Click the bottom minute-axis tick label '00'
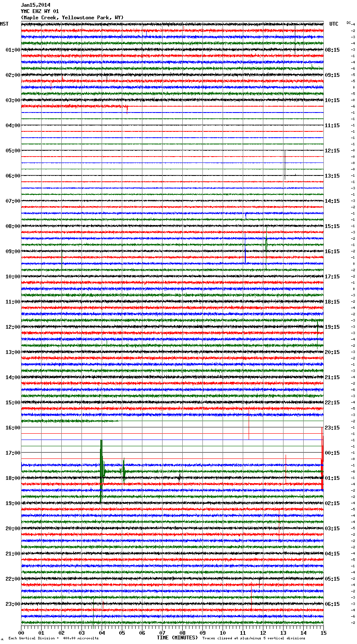The width and height of the screenshot is (357, 644). tap(21, 633)
